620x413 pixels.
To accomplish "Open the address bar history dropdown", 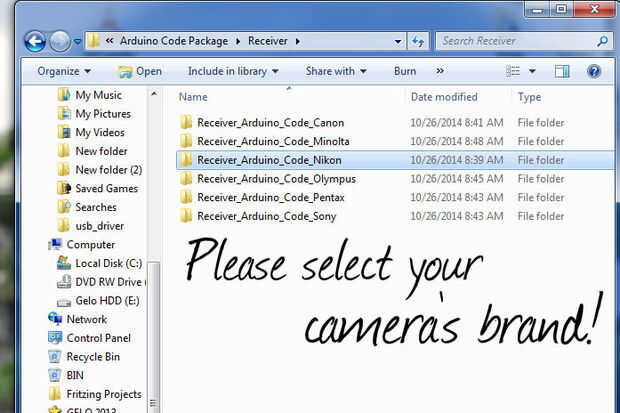I will [398, 41].
